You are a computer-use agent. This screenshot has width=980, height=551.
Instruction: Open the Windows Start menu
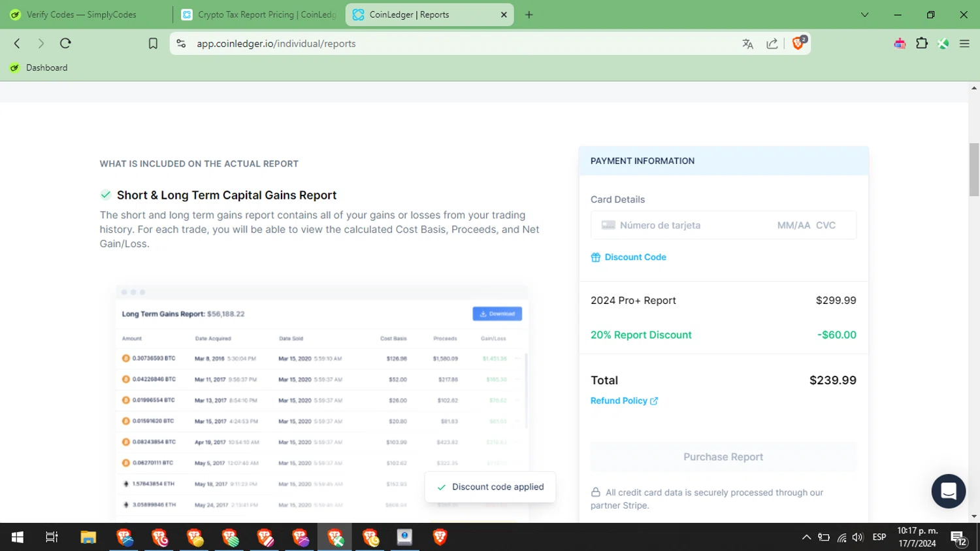pos(18,537)
